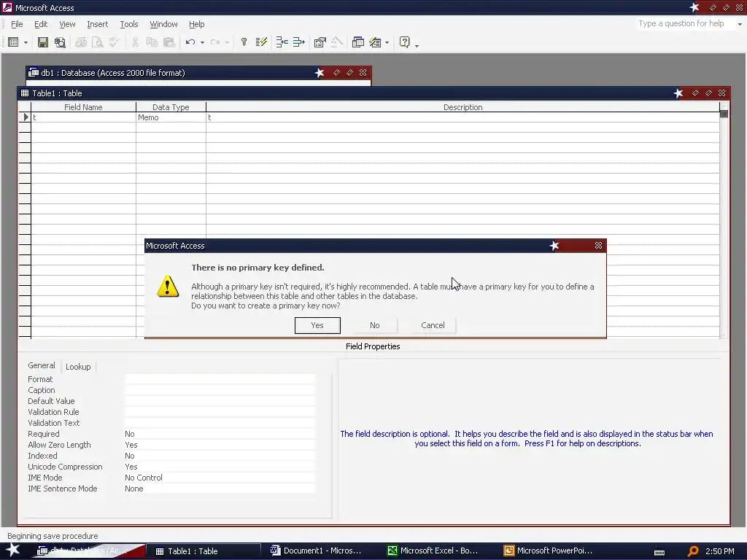
Task: Open the Toolbar Options arrow beside Help
Action: [417, 45]
